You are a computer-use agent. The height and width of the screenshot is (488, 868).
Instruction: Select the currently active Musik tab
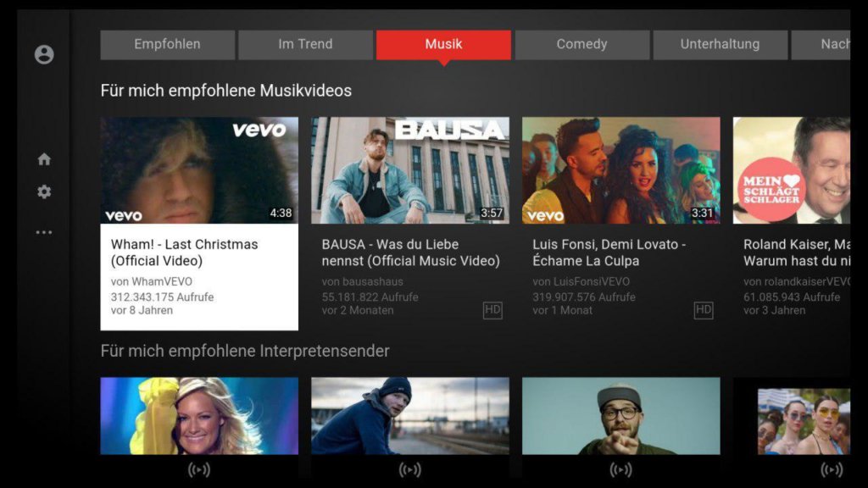click(442, 44)
